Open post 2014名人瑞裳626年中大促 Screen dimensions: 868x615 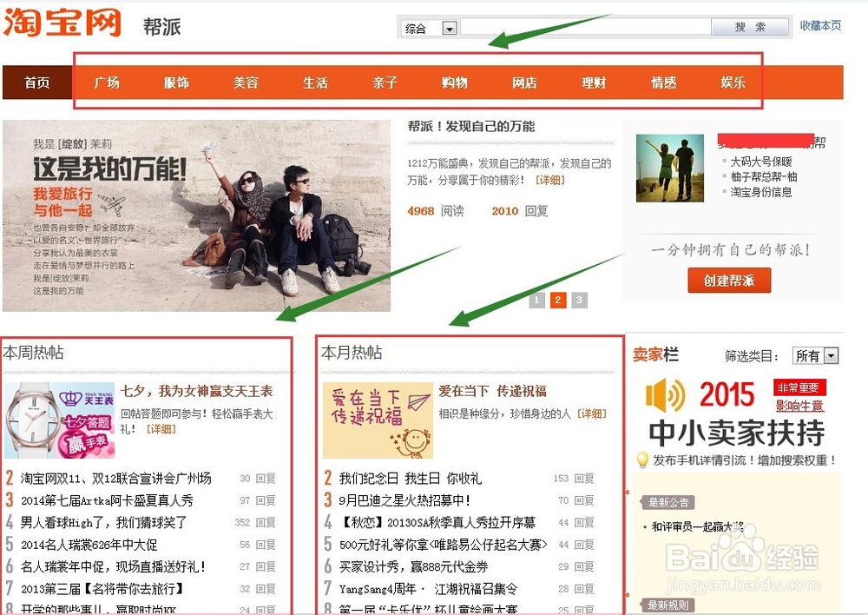[89, 545]
